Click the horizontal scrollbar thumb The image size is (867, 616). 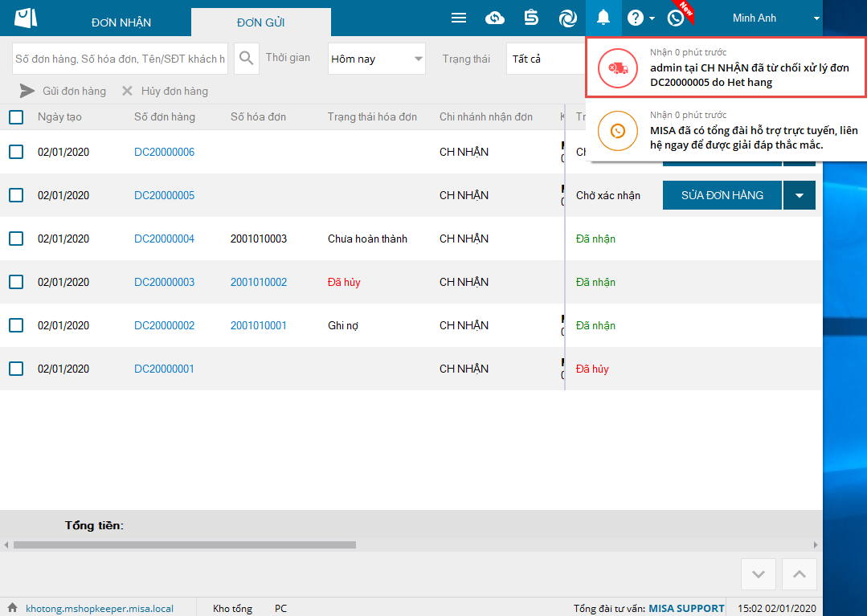pos(184,545)
